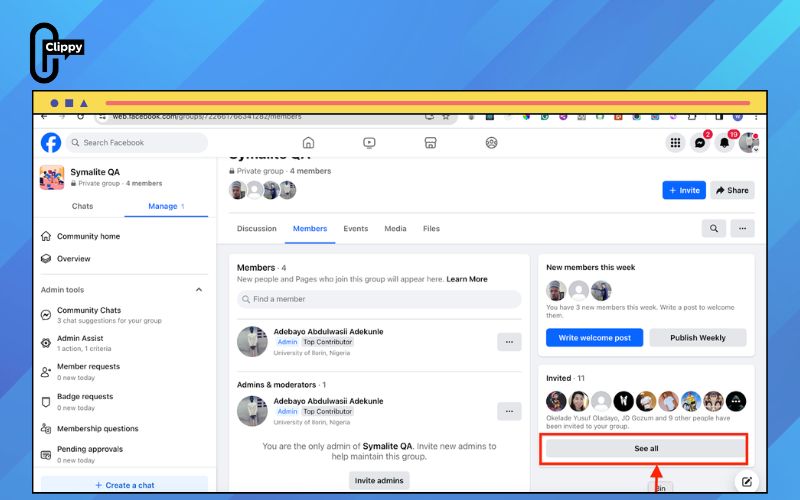Click the first avatar in Invited list
Image resolution: width=800 pixels, height=500 pixels.
click(x=556, y=402)
